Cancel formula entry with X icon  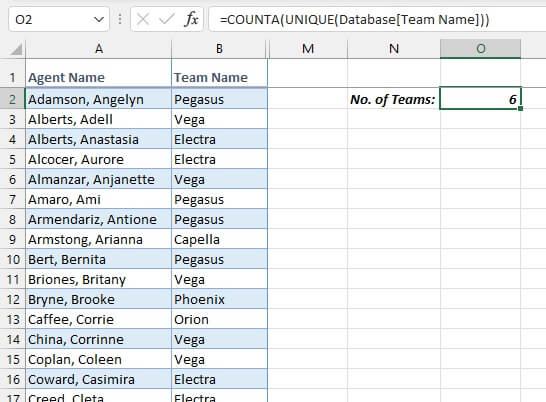pyautogui.click(x=143, y=19)
